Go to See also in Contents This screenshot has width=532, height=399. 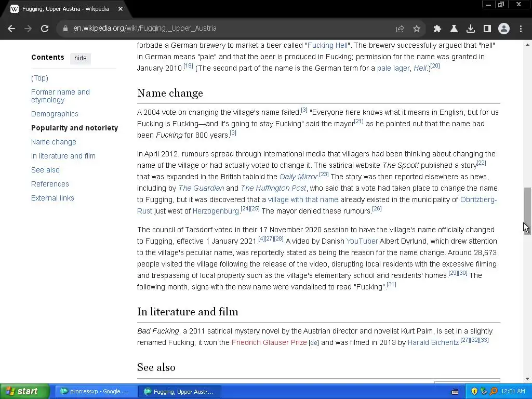46,170
